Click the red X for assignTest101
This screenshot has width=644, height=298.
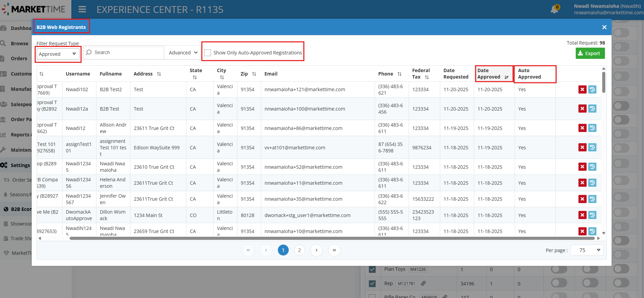pos(583,147)
